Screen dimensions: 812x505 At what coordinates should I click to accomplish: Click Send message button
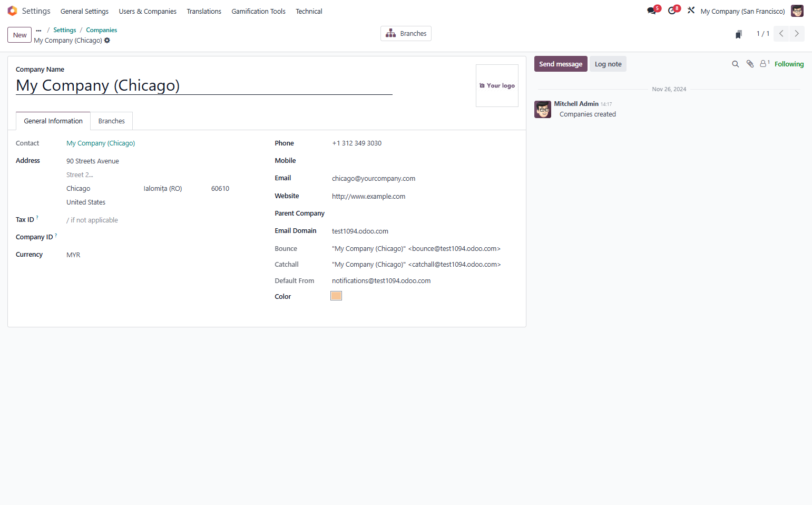coord(561,64)
